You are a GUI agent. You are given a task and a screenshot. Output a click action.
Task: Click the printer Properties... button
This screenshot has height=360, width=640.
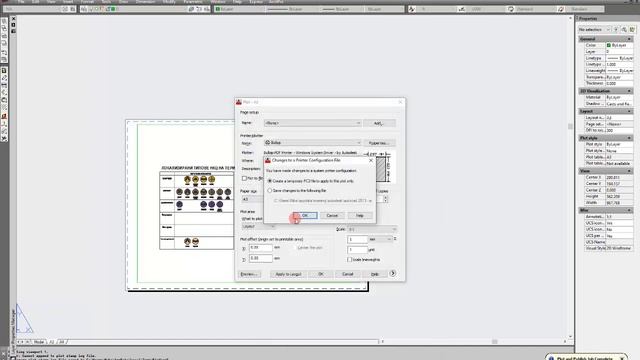[379, 143]
